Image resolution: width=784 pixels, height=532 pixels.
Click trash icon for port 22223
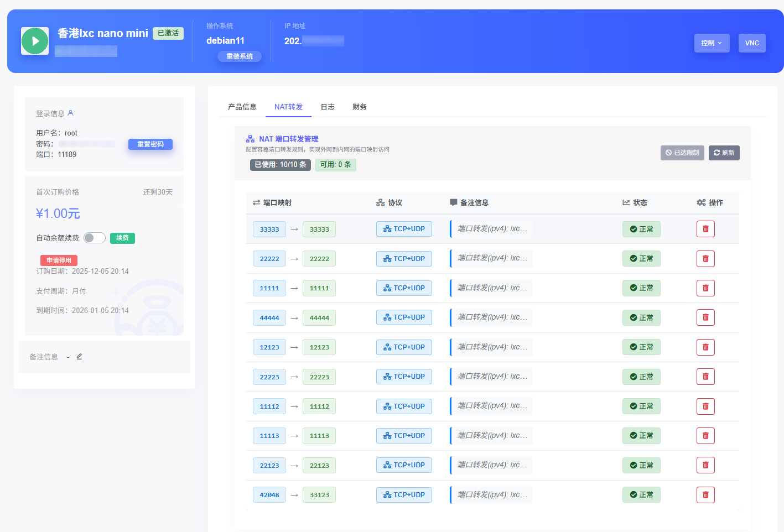point(705,377)
